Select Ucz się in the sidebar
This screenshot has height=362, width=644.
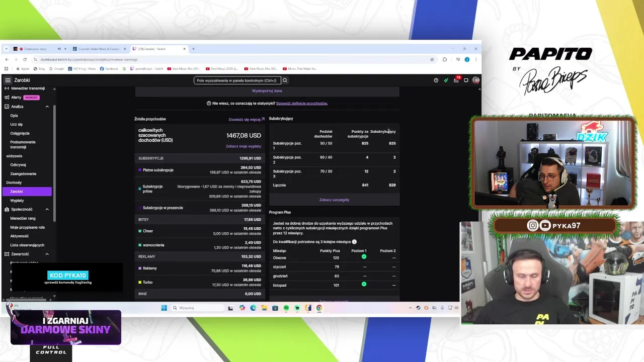(x=16, y=124)
